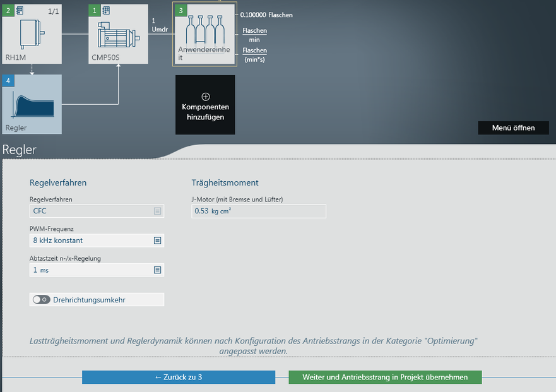
Task: Go back with Zurück zu 3
Action: pos(179,377)
